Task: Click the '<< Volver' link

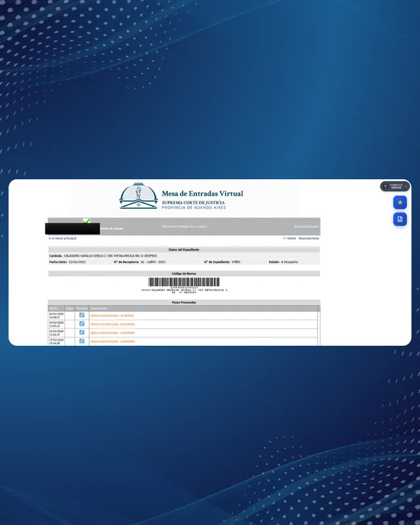Action: pyautogui.click(x=289, y=238)
